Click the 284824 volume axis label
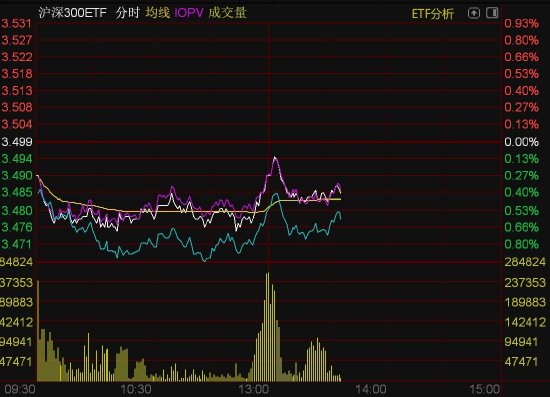 [525, 262]
